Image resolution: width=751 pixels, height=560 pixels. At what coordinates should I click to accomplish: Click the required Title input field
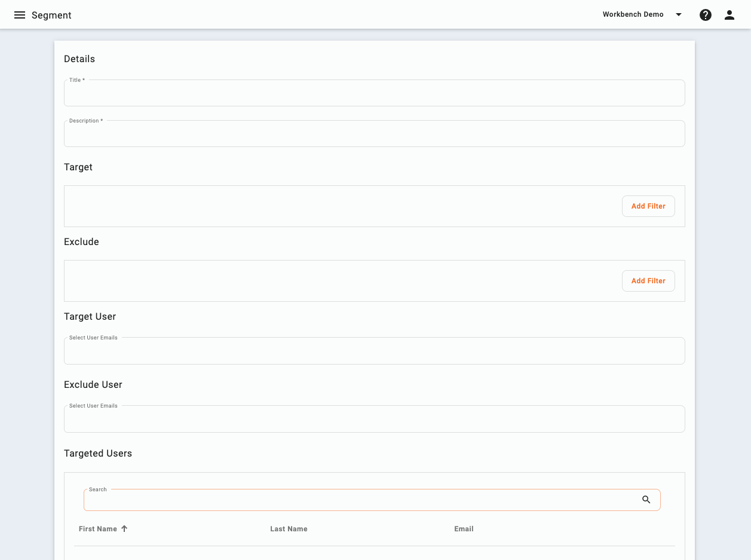pos(374,93)
